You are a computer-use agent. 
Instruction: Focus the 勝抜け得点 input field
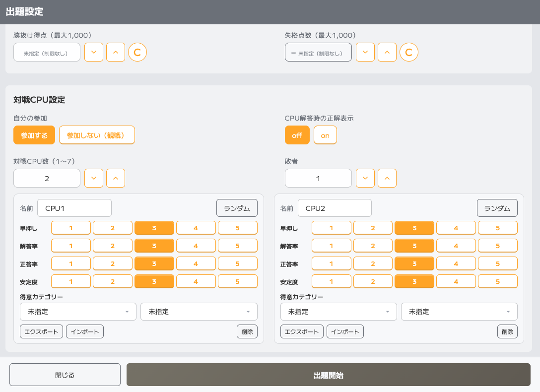coord(47,52)
